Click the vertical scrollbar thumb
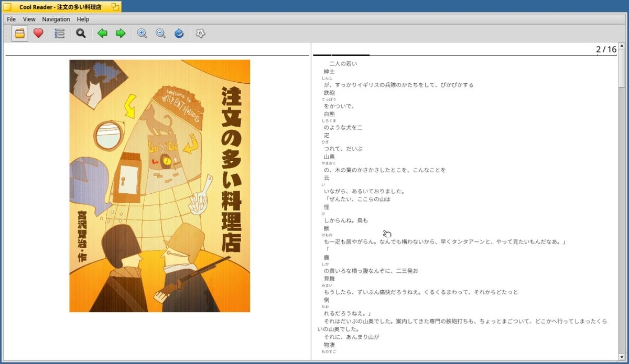The height and width of the screenshot is (364, 629). click(622, 69)
